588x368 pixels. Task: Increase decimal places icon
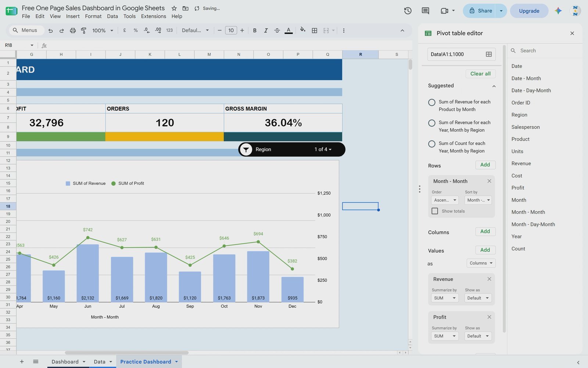pos(158,31)
